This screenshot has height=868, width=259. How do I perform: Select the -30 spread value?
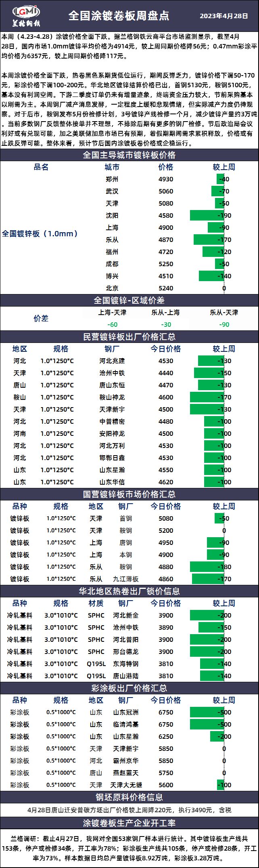[166, 325]
